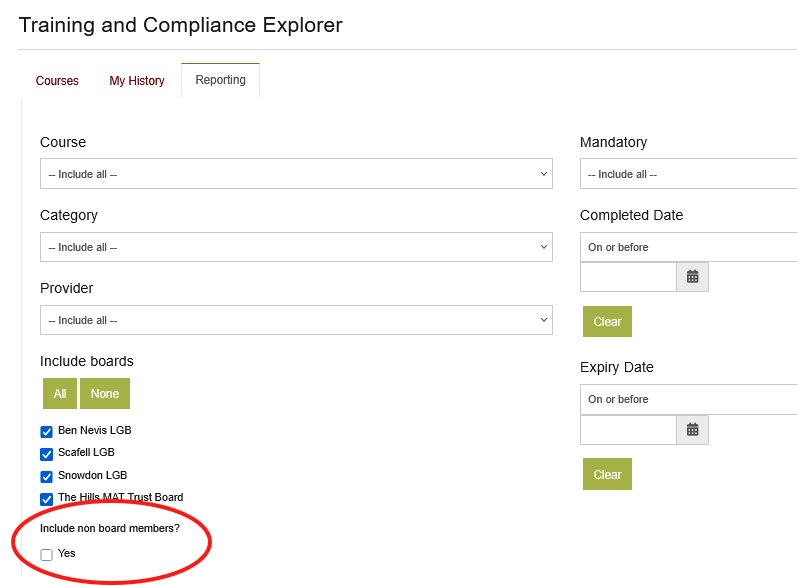The image size is (797, 586).
Task: Open the Mandatory filter dropdown
Action: click(688, 174)
